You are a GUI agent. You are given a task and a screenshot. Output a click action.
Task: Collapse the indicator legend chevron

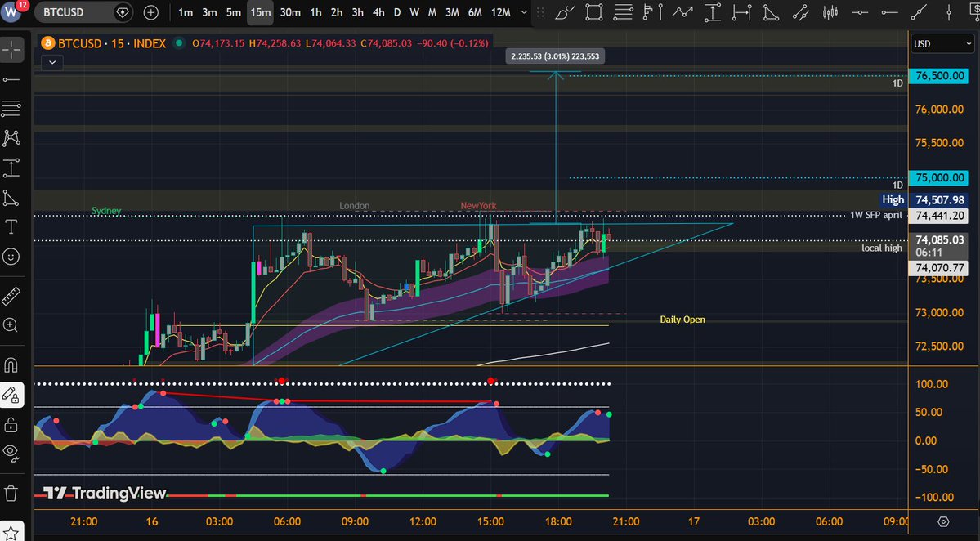52,62
